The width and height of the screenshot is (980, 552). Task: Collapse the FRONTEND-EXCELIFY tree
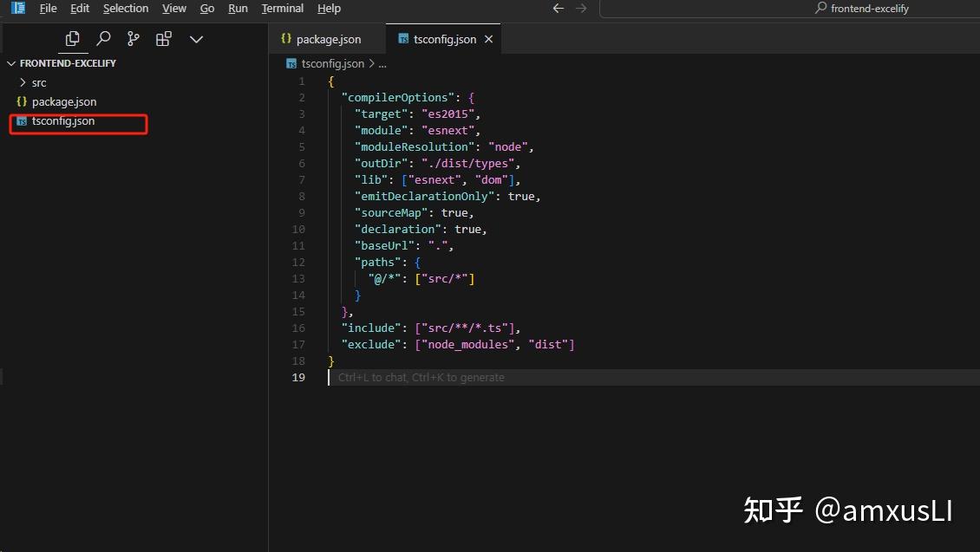coord(11,62)
